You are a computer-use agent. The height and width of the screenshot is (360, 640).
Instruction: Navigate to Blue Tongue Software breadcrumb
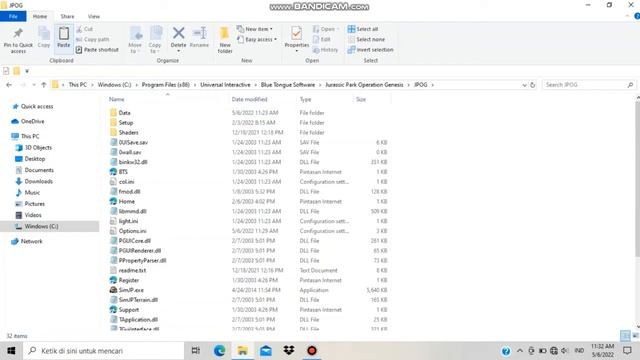pyautogui.click(x=288, y=85)
